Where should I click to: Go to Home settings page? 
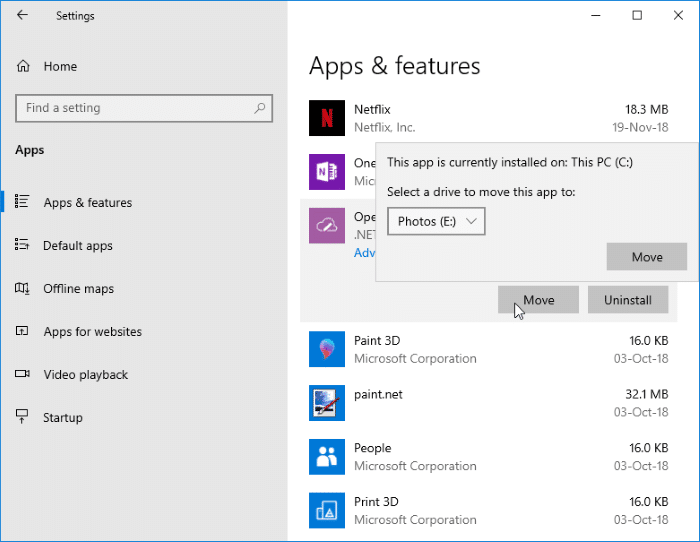coord(60,67)
